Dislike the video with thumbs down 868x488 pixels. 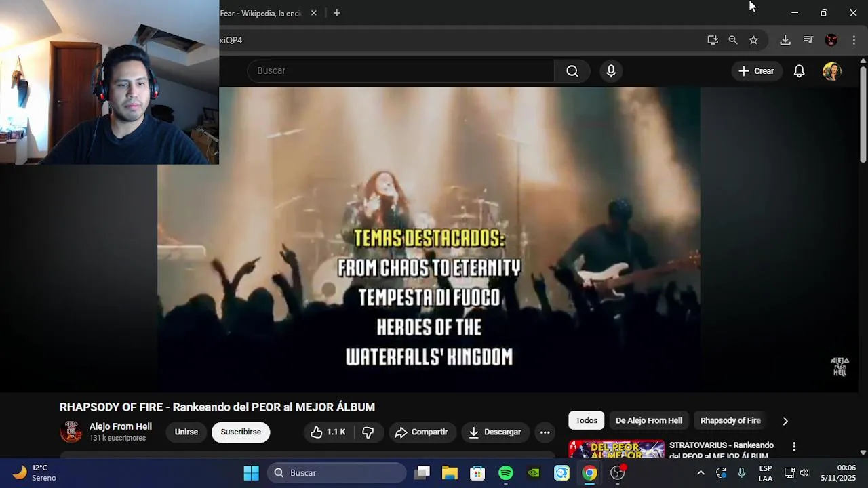click(368, 432)
